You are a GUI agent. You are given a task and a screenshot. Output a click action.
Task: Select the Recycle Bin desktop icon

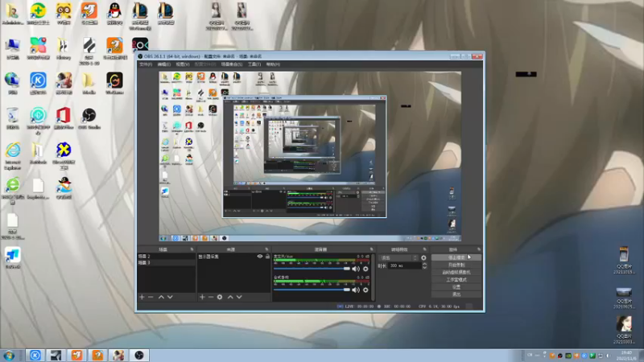point(13,118)
